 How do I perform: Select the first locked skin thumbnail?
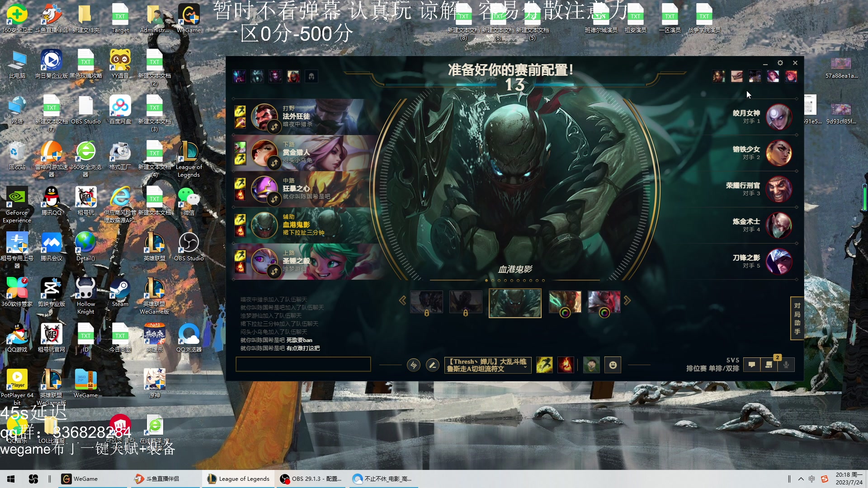coord(426,302)
